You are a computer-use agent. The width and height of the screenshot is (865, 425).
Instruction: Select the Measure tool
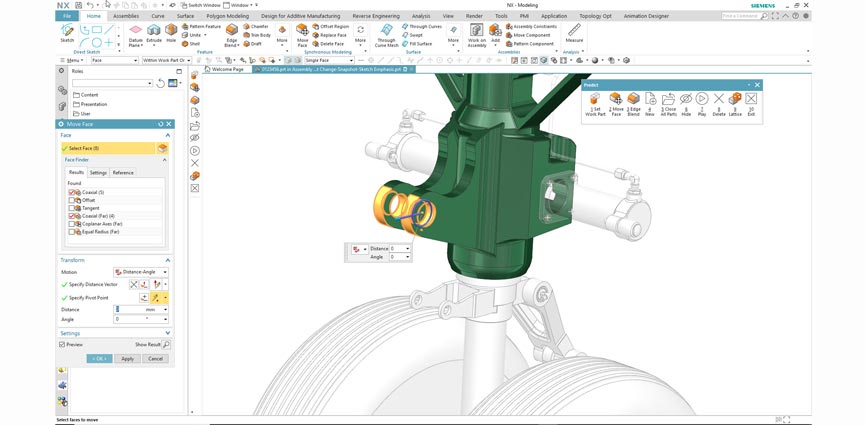coord(574,32)
